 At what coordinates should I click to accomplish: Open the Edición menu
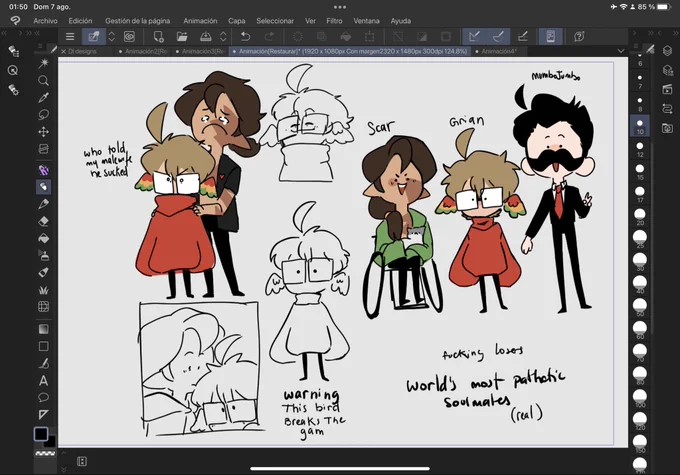point(80,21)
